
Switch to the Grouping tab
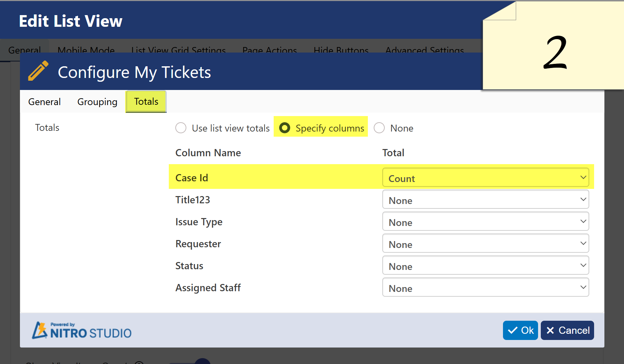tap(97, 102)
